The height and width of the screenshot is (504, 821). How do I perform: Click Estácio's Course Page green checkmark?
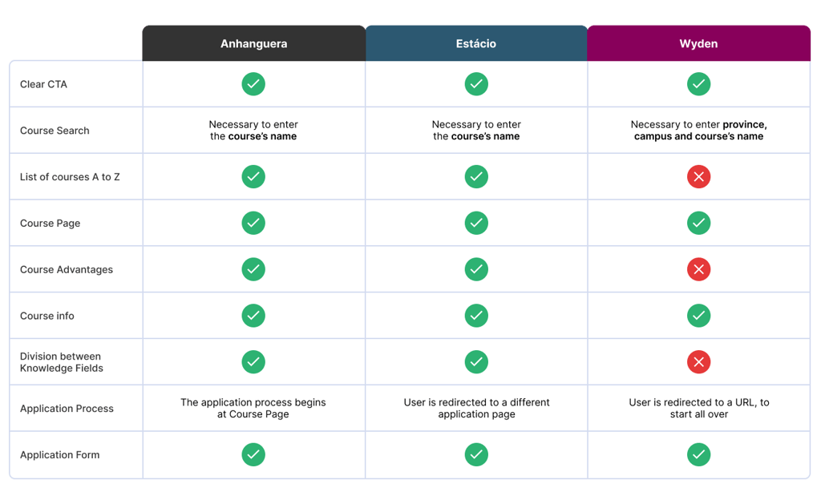coord(476,223)
